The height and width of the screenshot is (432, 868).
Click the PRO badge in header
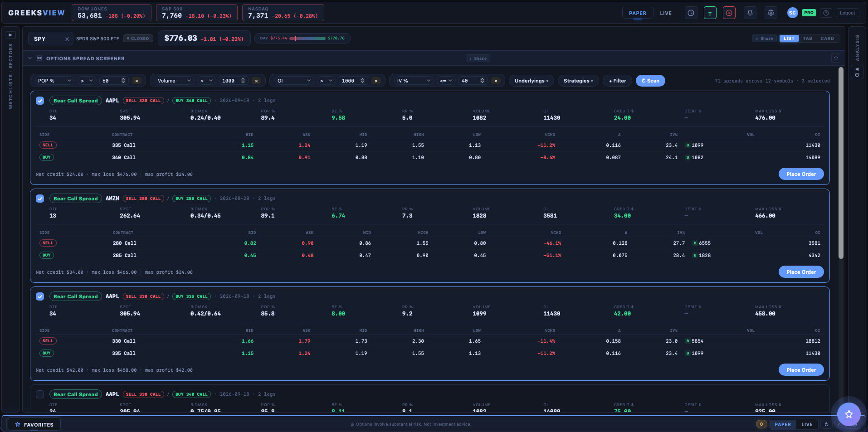(x=809, y=13)
